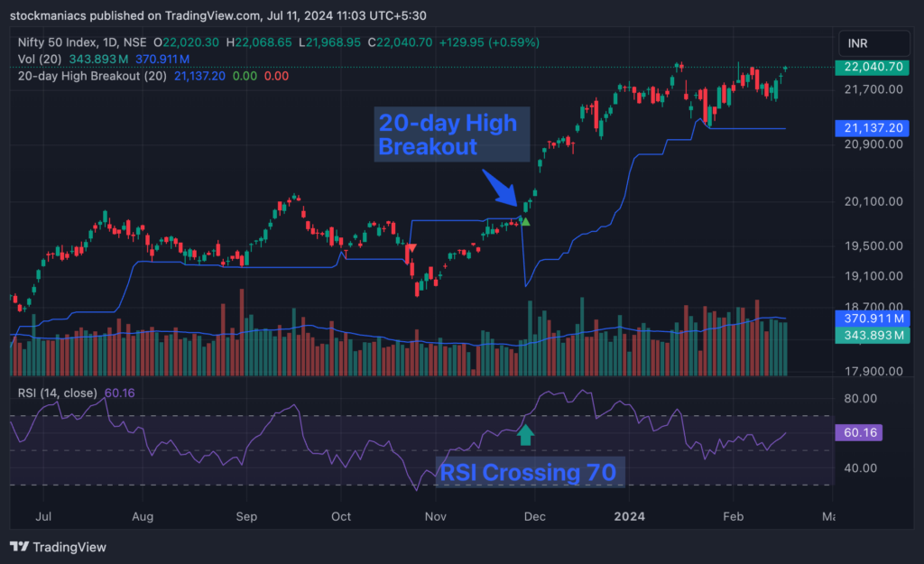Click the green 343.893 M volume axis label
This screenshot has width=924, height=564.
point(873,336)
